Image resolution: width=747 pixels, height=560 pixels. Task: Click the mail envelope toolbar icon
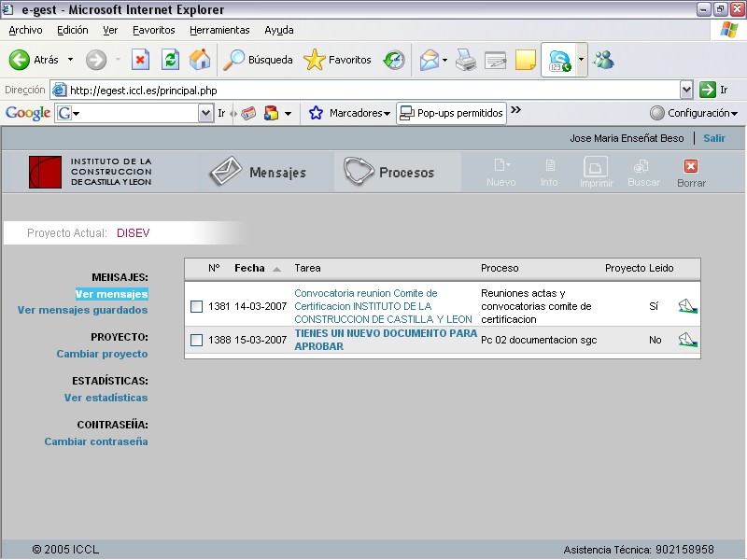429,60
